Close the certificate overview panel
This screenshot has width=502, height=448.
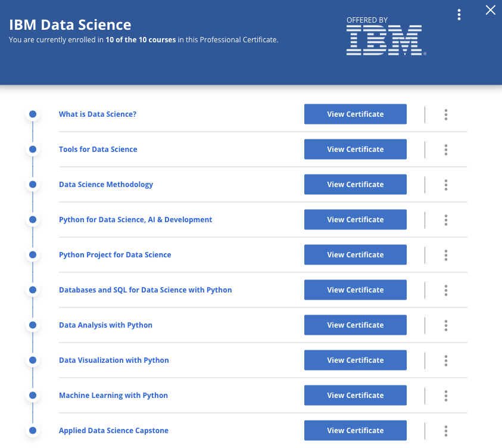point(490,10)
